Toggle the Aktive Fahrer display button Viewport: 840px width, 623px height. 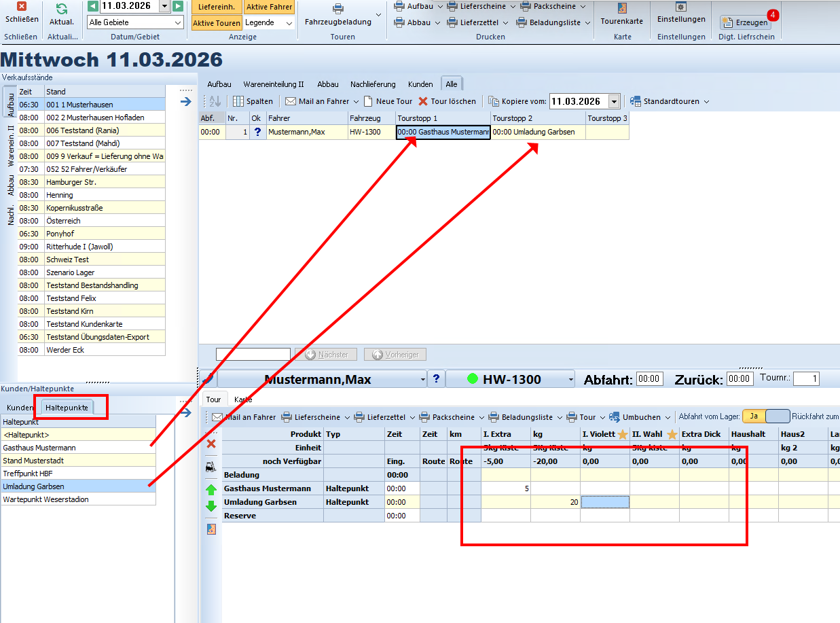pos(269,7)
